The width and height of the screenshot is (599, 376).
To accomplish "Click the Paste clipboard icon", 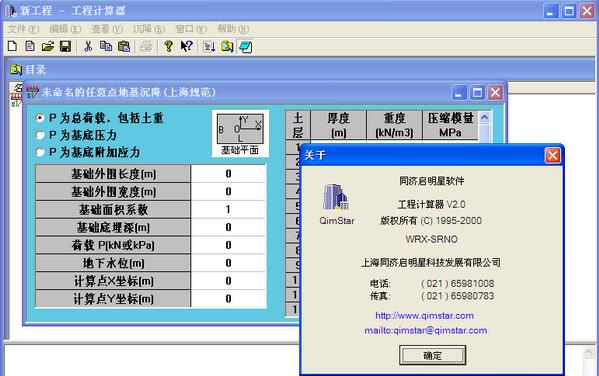I will [x=124, y=47].
